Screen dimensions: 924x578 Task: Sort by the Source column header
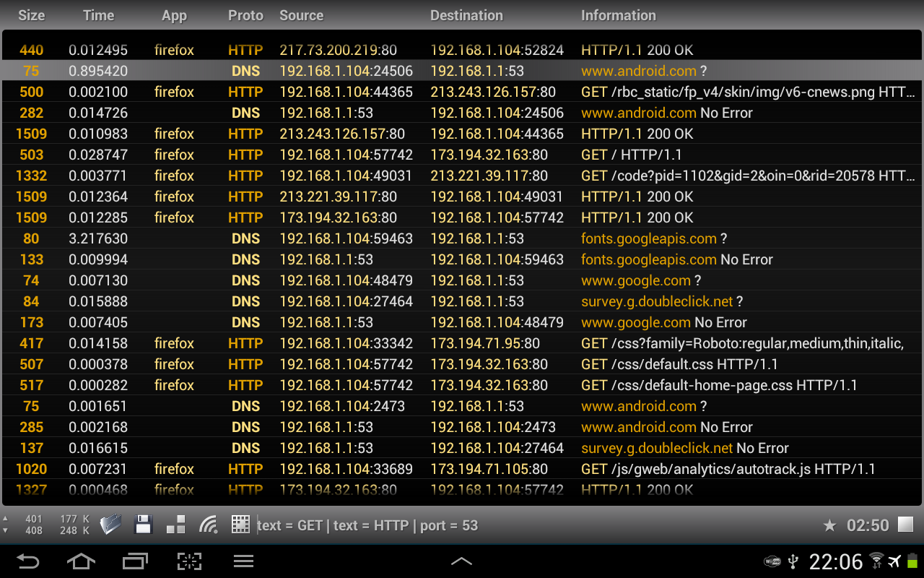tap(301, 15)
